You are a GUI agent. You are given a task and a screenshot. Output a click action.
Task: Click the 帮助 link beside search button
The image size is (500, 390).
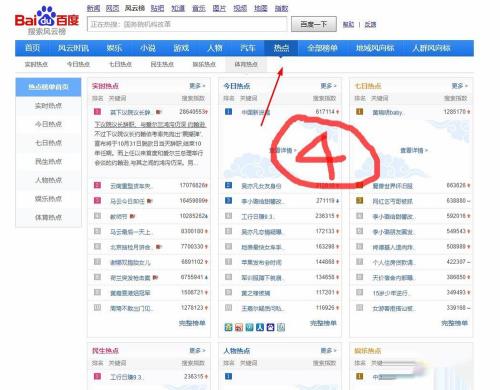pos(348,24)
